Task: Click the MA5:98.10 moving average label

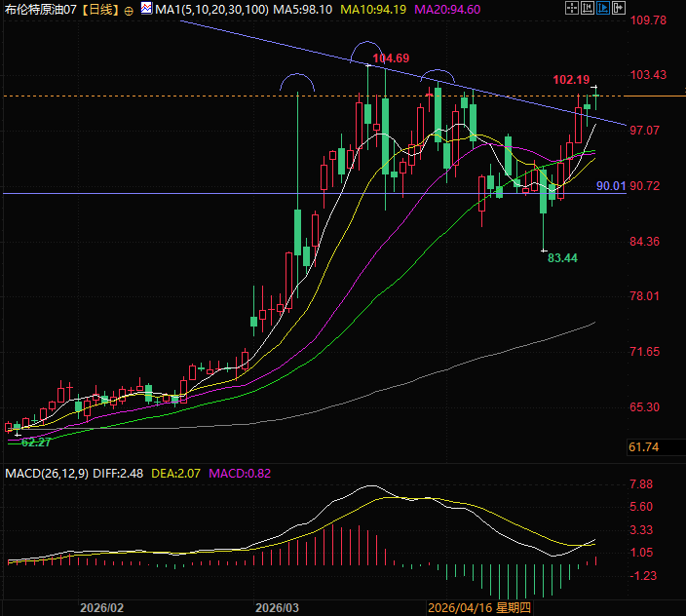Action: pos(302,9)
